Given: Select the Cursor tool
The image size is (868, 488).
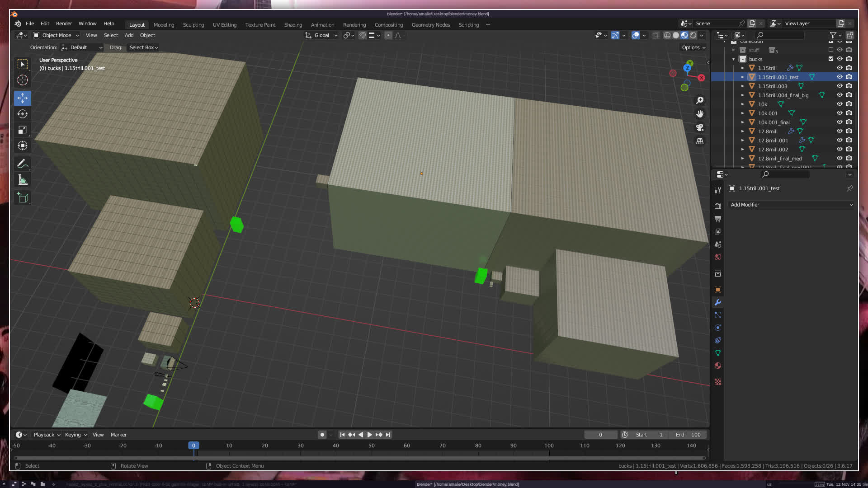Looking at the screenshot, I should pos(23,80).
